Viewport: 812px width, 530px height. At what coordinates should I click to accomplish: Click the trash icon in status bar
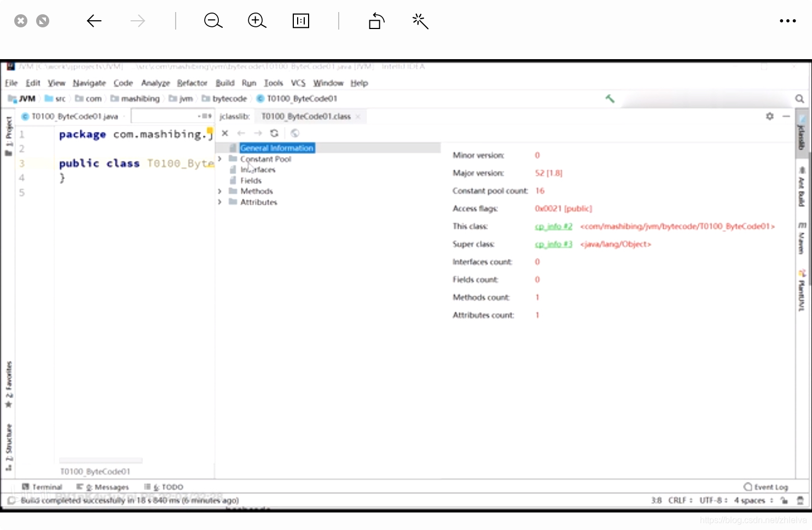point(801,500)
